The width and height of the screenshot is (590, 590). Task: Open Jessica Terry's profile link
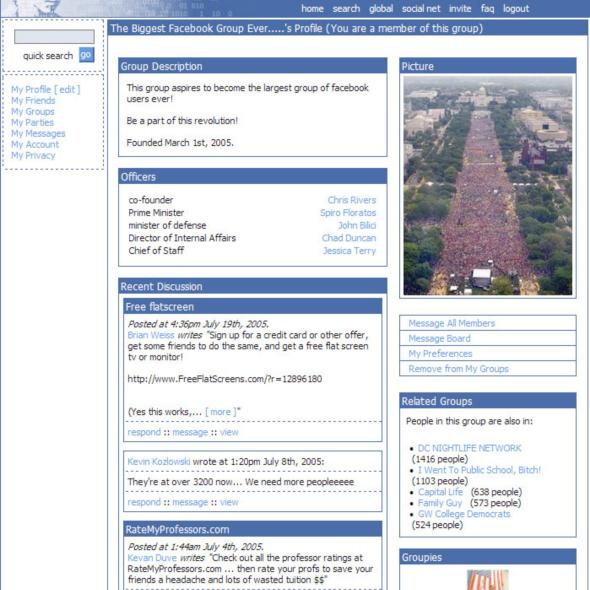(x=349, y=250)
